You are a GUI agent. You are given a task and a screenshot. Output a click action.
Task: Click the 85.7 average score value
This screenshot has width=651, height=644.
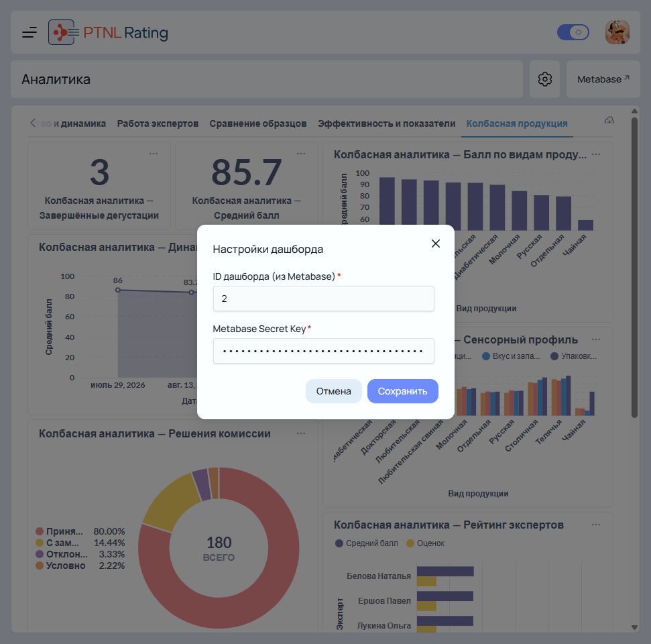246,172
